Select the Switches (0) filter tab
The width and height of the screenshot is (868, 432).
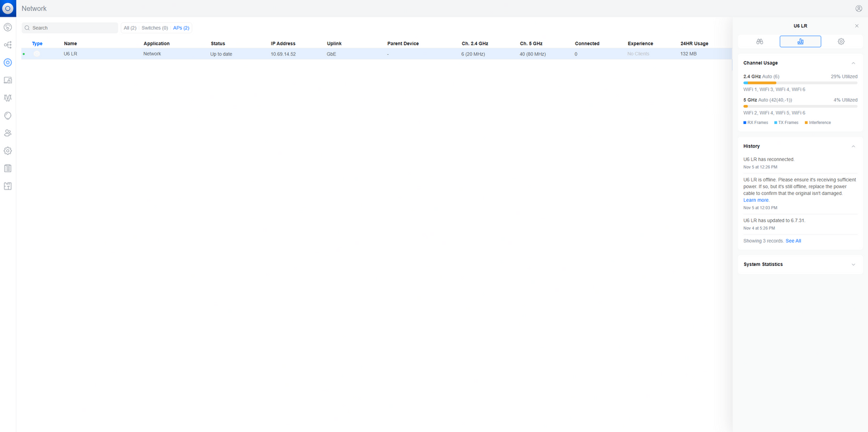154,28
